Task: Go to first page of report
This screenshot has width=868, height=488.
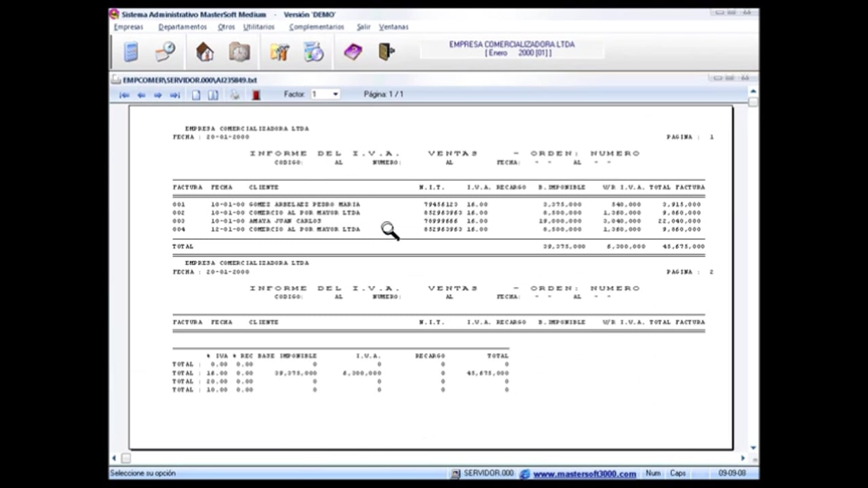Action: coord(124,95)
